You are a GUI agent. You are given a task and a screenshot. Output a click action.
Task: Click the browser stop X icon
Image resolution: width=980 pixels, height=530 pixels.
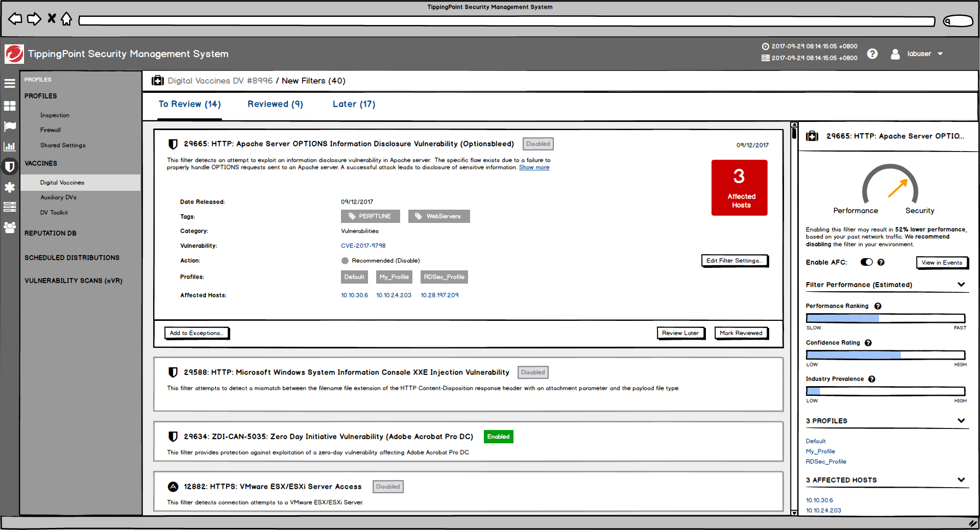coord(52,19)
